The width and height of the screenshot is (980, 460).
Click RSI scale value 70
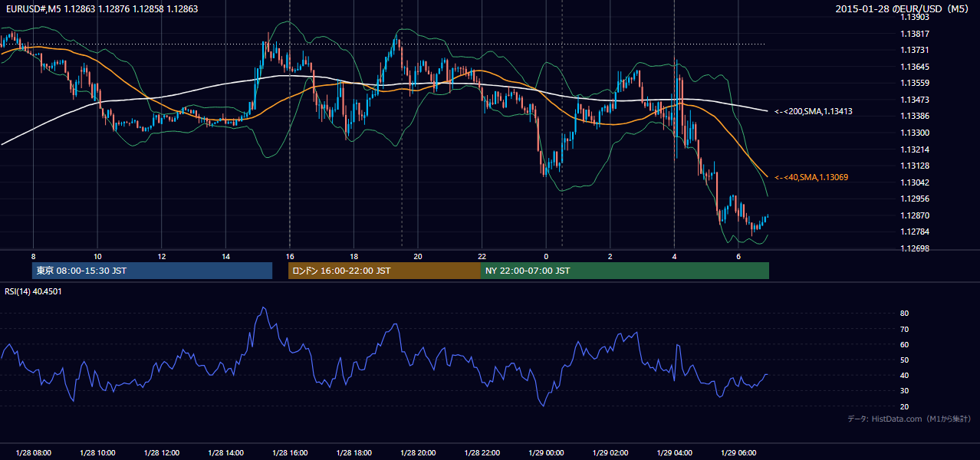point(905,329)
